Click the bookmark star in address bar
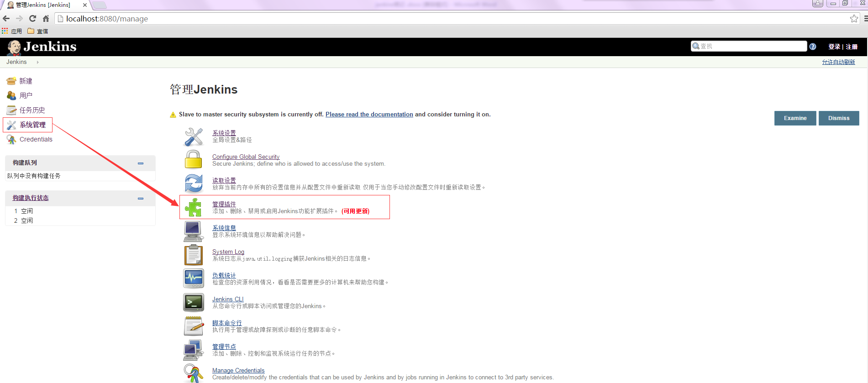868x383 pixels. click(x=854, y=19)
